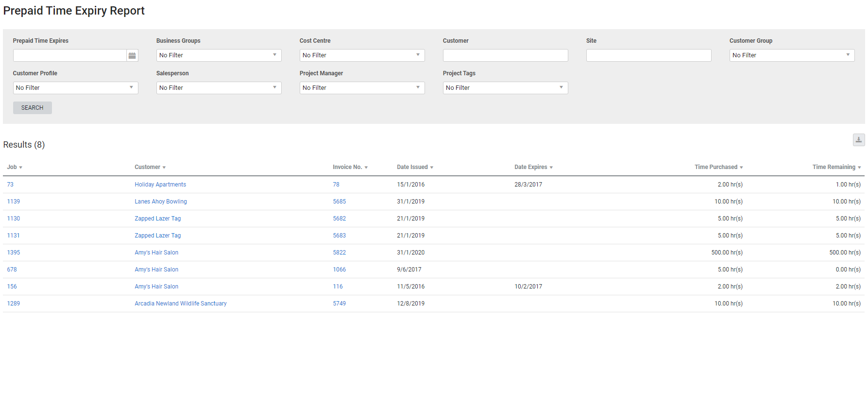This screenshot has height=407, width=868.
Task: Focus the Prepaid Time Expires date field
Action: point(70,55)
